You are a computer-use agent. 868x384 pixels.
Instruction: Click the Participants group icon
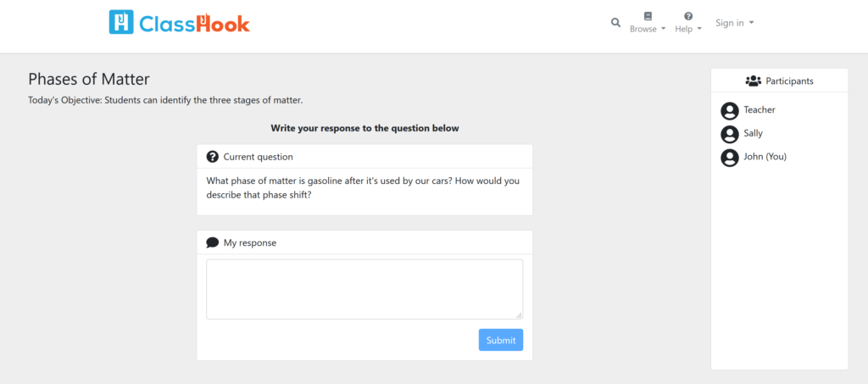tap(754, 81)
